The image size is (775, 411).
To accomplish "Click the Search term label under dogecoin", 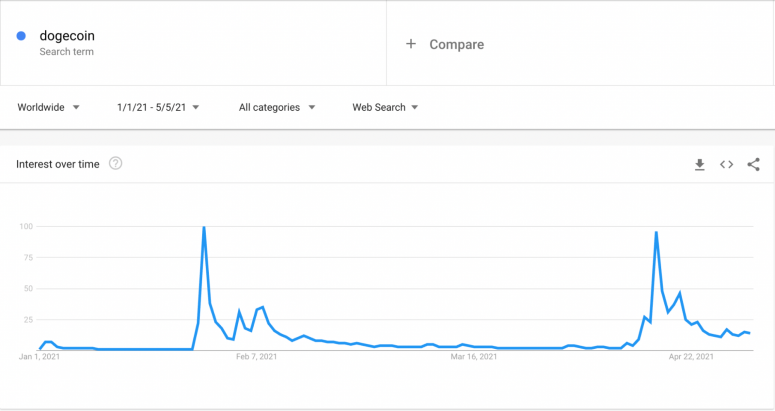I will click(66, 52).
